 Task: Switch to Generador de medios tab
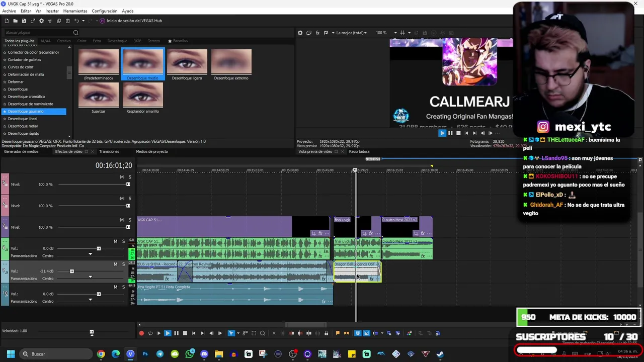point(21,151)
